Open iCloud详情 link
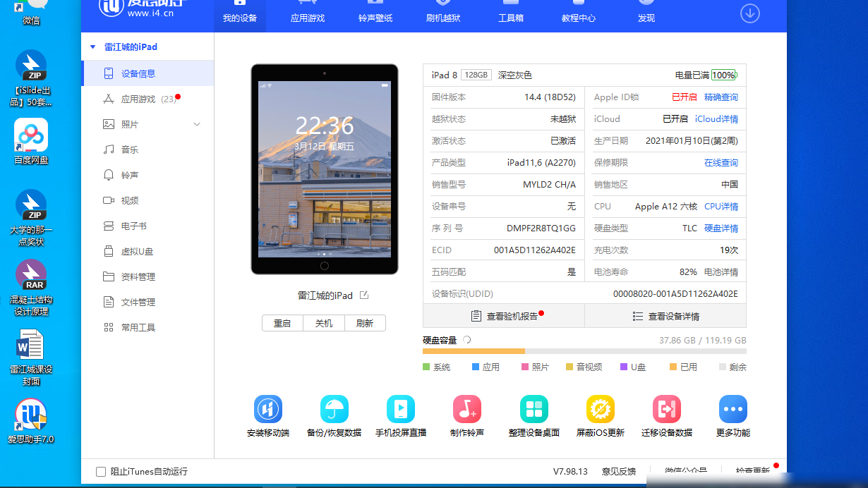Viewport: 868px width, 488px height. click(x=716, y=119)
